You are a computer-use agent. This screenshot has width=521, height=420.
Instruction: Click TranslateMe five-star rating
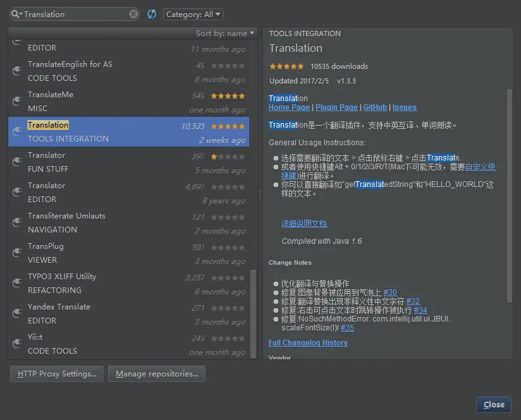coord(228,96)
